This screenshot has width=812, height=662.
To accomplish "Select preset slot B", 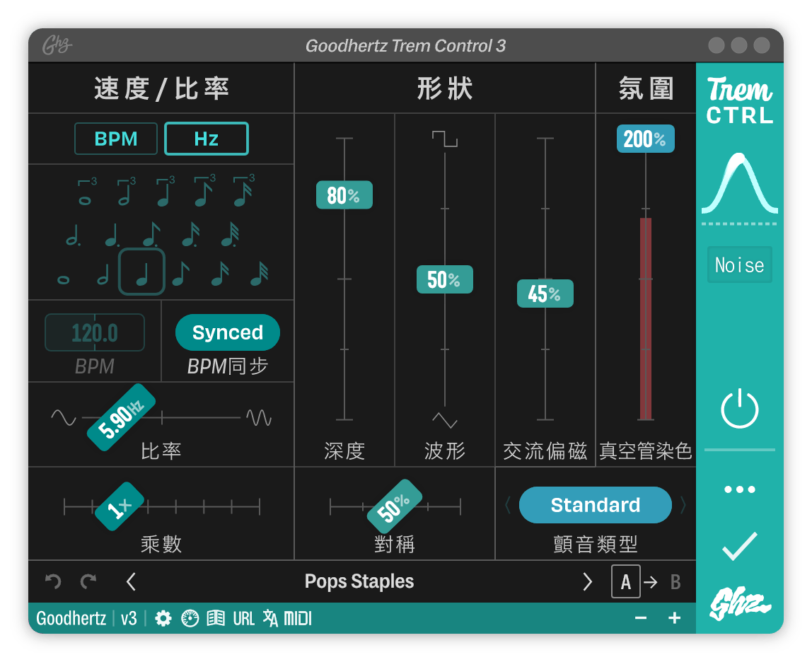I will pos(675,582).
